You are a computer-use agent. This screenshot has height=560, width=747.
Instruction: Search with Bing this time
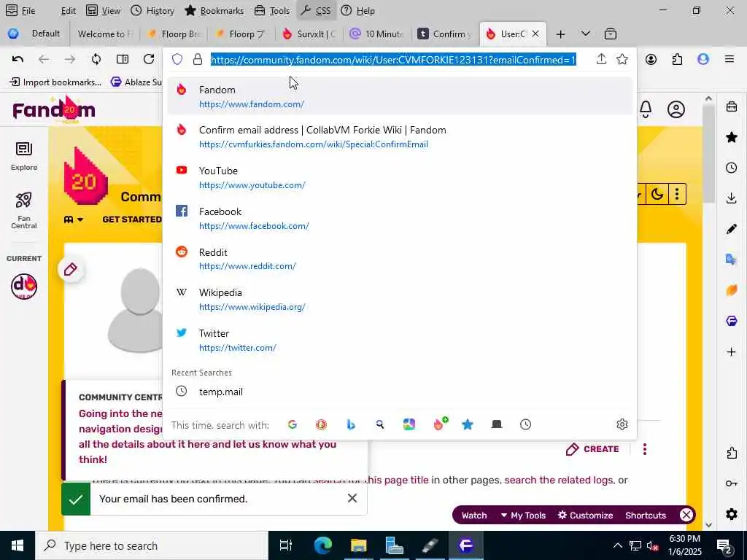(351, 425)
